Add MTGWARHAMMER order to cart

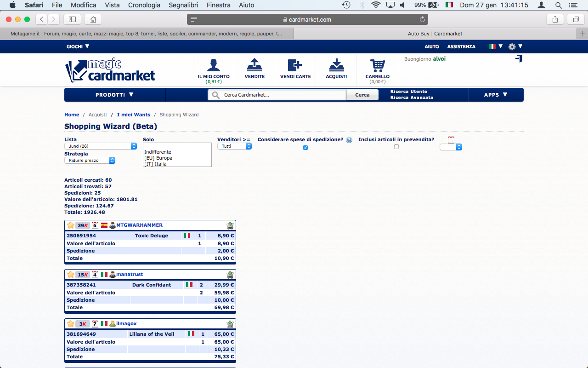[230, 225]
